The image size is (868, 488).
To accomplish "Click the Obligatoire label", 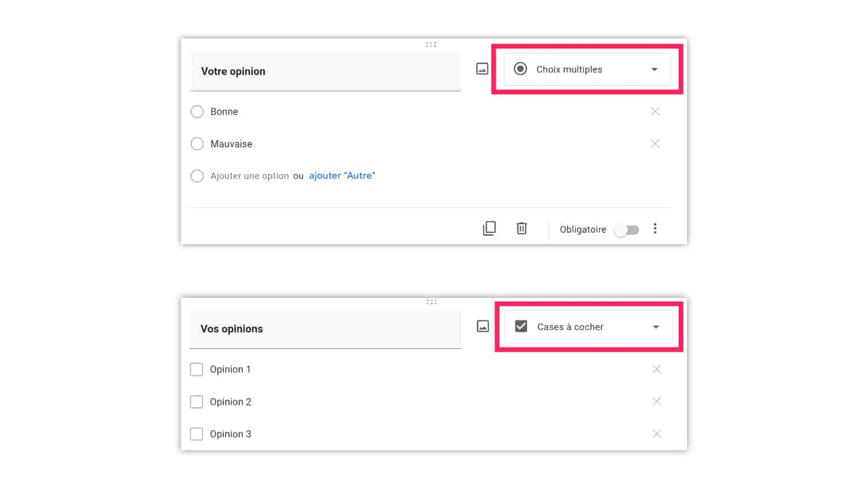I will coord(583,230).
